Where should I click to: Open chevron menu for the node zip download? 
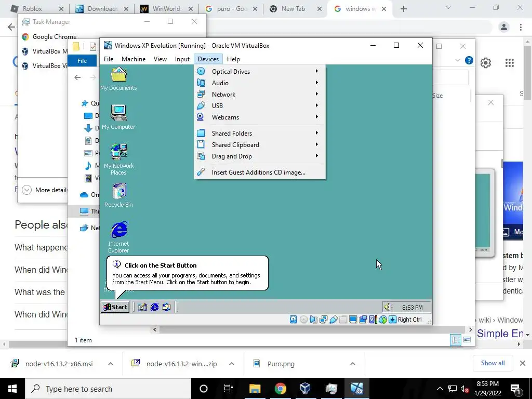(x=231, y=364)
